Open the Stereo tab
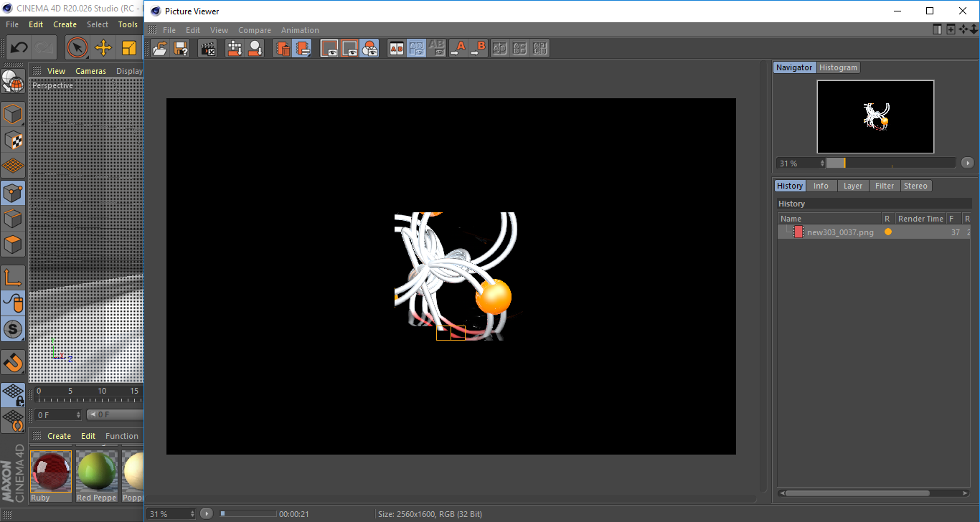The height and width of the screenshot is (522, 980). point(915,186)
